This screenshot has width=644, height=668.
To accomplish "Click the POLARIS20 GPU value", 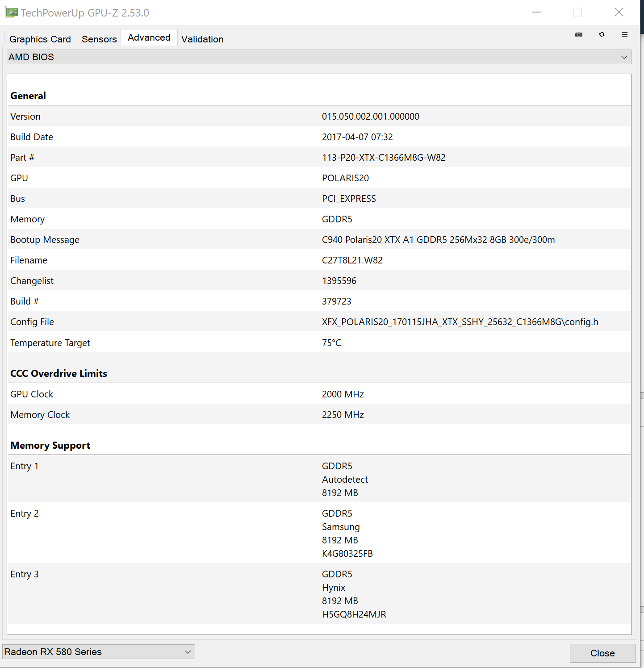I will coord(345,178).
